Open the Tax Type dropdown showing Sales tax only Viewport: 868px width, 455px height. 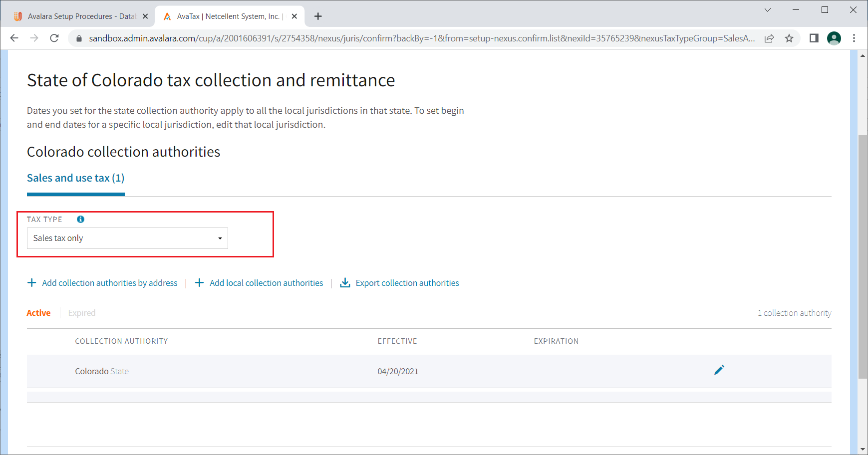pyautogui.click(x=127, y=238)
